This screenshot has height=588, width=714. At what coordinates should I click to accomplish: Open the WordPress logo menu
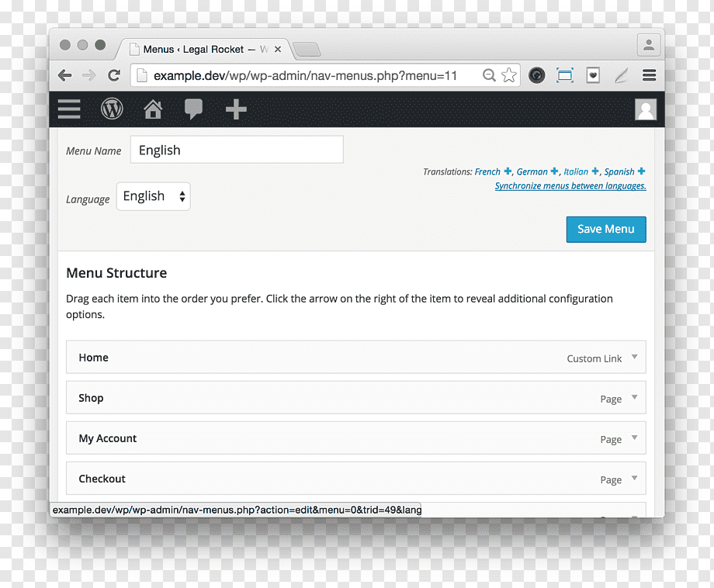[x=112, y=109]
